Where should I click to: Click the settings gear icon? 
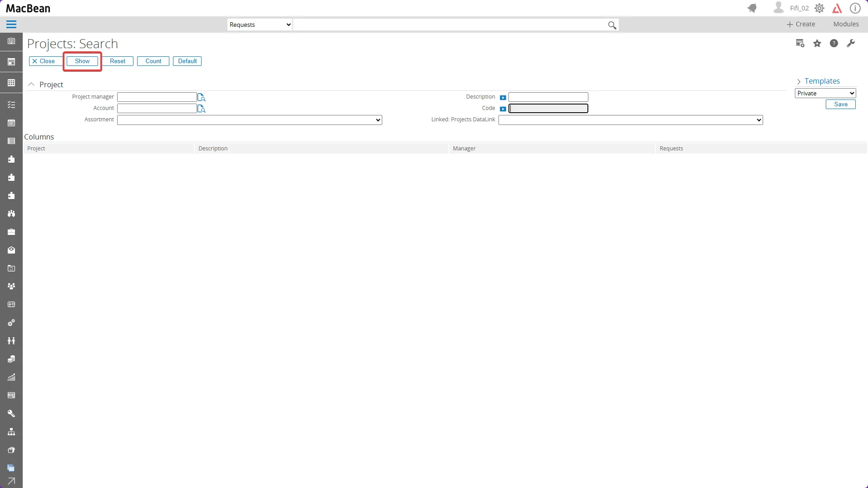pyautogui.click(x=819, y=8)
